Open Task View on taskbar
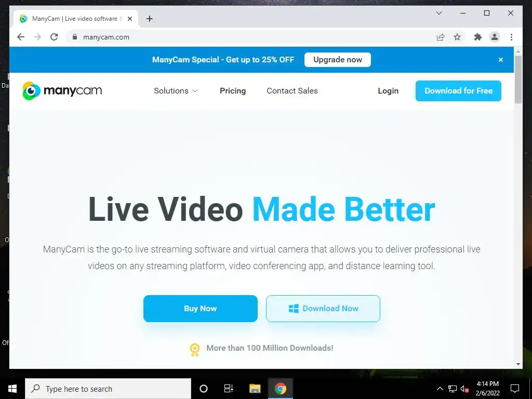 tap(229, 389)
